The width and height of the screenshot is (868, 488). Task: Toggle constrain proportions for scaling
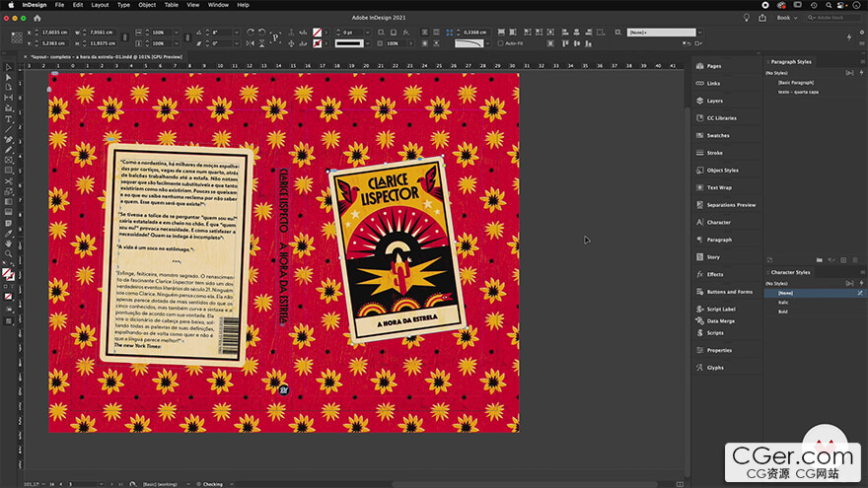click(x=187, y=37)
